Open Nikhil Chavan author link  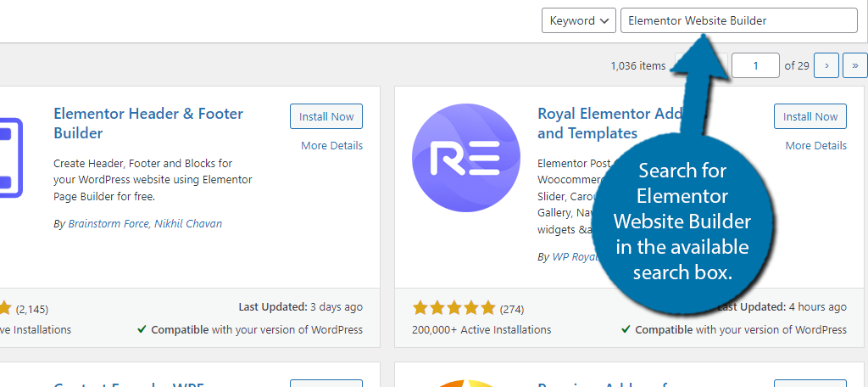click(188, 224)
